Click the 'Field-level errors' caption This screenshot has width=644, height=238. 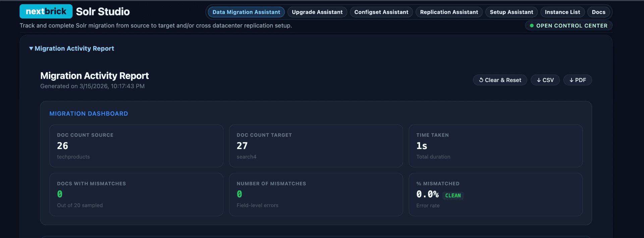257,205
